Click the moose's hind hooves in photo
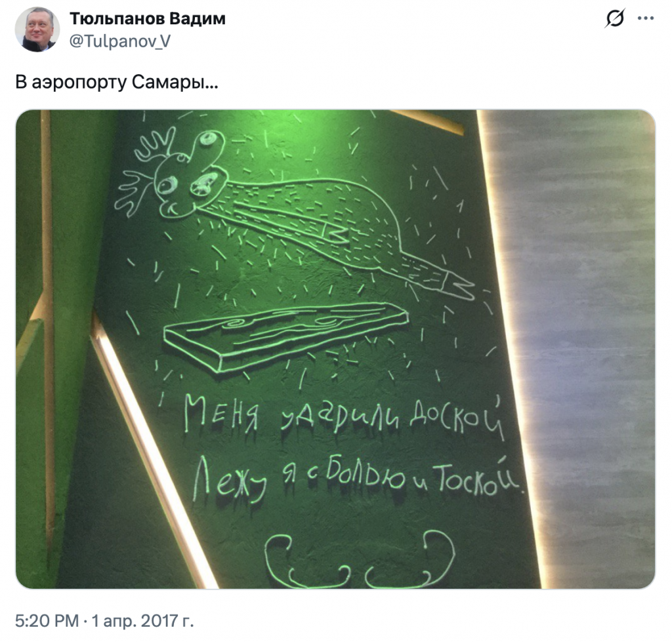 [x=459, y=285]
